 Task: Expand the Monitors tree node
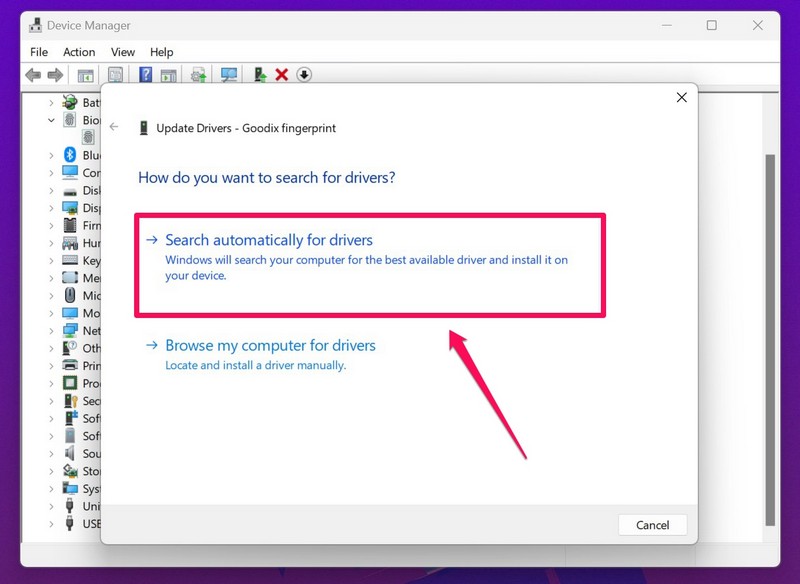[x=51, y=313]
